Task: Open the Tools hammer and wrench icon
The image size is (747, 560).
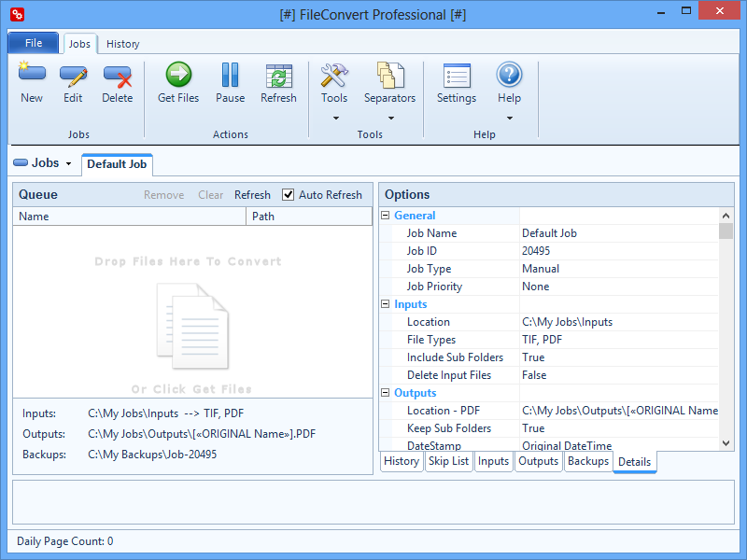Action: coord(334,76)
